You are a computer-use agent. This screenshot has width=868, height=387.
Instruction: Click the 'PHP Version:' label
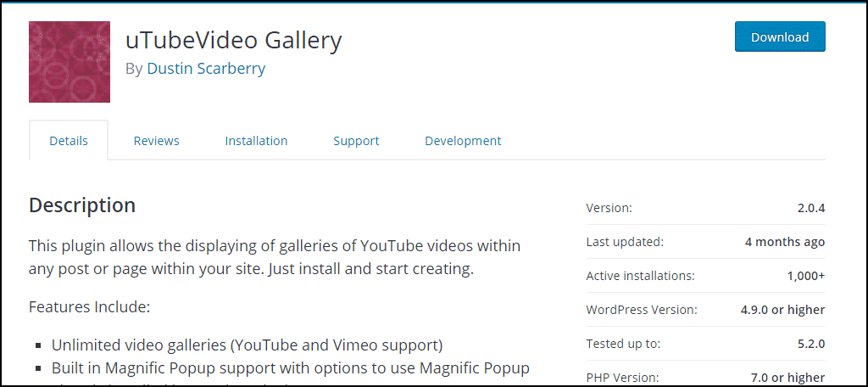point(623,378)
